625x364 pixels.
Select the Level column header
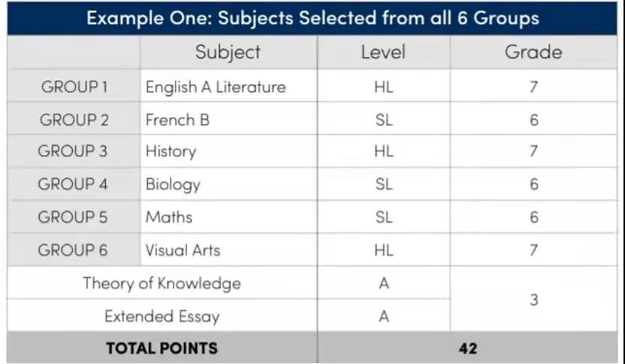click(x=383, y=53)
